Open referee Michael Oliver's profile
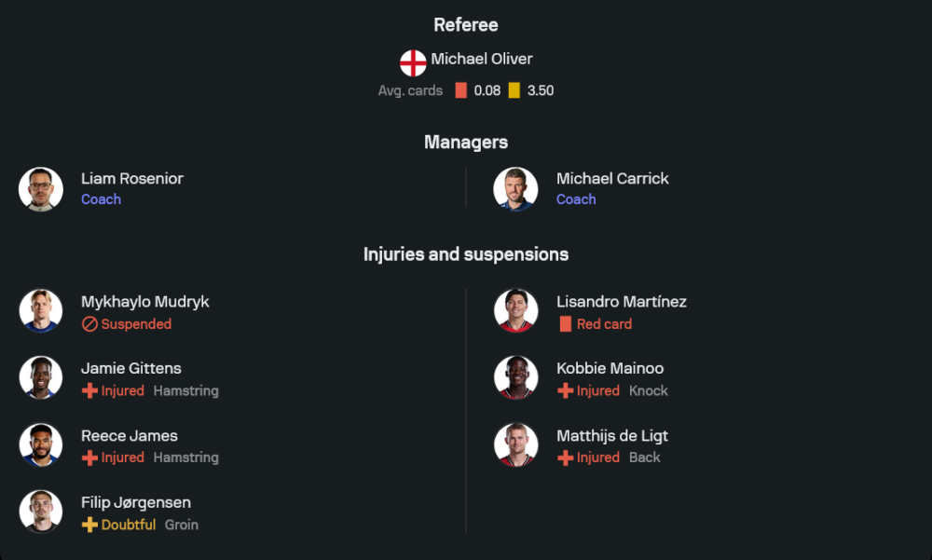This screenshot has width=932, height=560. pos(481,59)
